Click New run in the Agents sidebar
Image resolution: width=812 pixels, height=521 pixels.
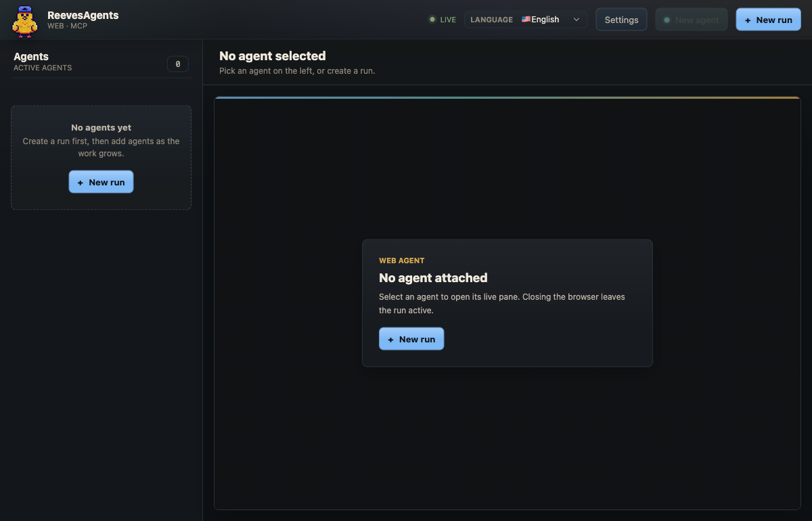pyautogui.click(x=101, y=182)
